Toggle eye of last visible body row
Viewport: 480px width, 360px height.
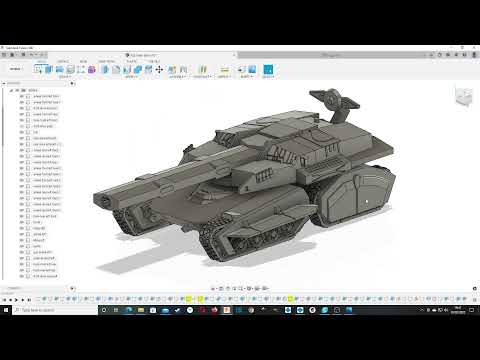pos(22,276)
